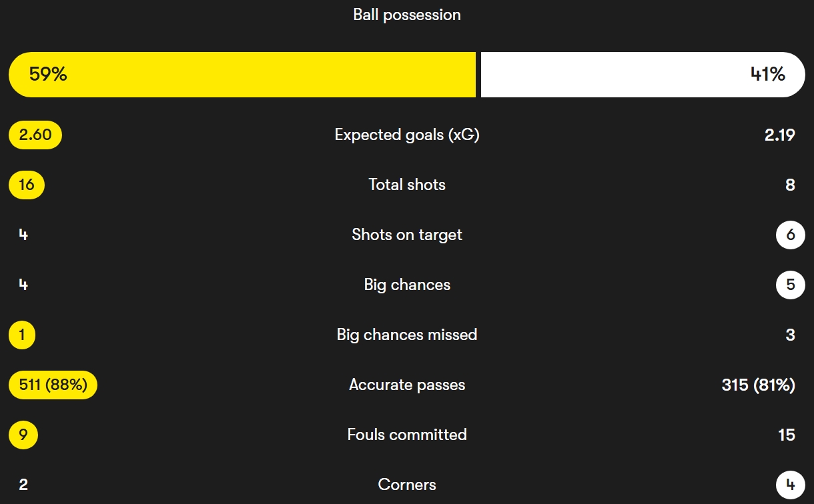Click the white 41% possession bar
This screenshot has height=504, width=814.
point(643,75)
